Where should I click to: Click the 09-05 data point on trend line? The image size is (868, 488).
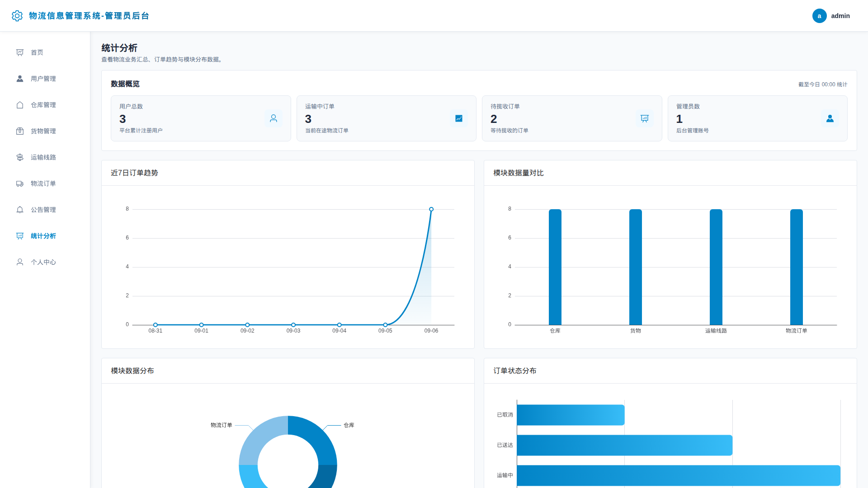[x=385, y=325]
